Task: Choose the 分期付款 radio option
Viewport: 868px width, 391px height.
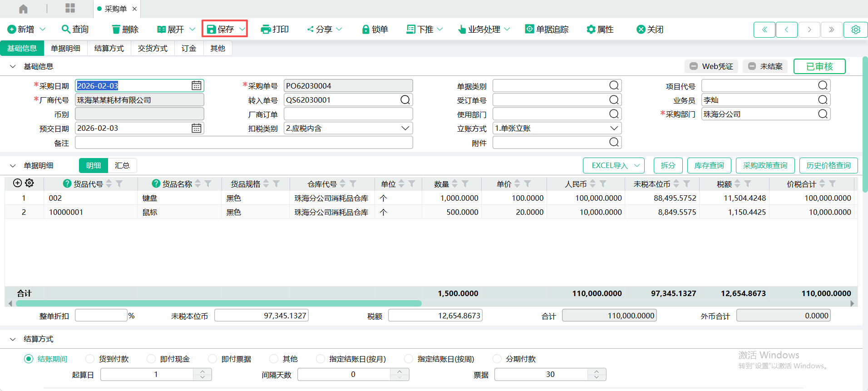Action: coord(497,359)
